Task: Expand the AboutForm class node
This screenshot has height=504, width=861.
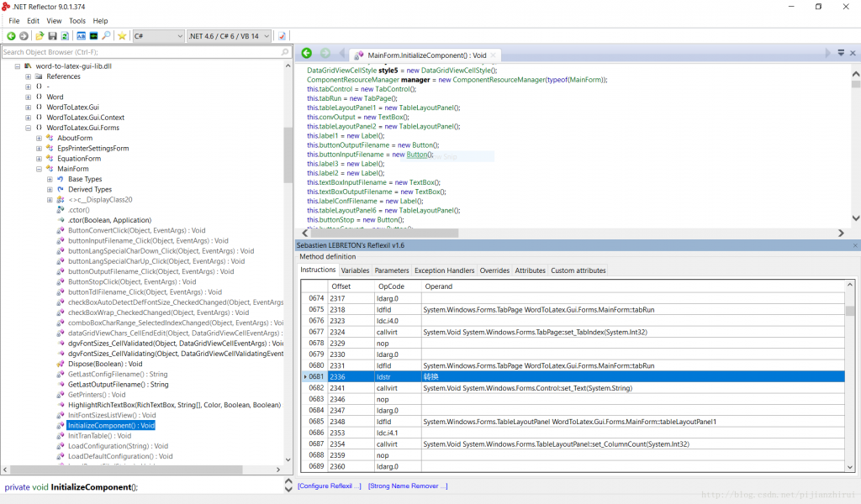Action: (x=39, y=139)
